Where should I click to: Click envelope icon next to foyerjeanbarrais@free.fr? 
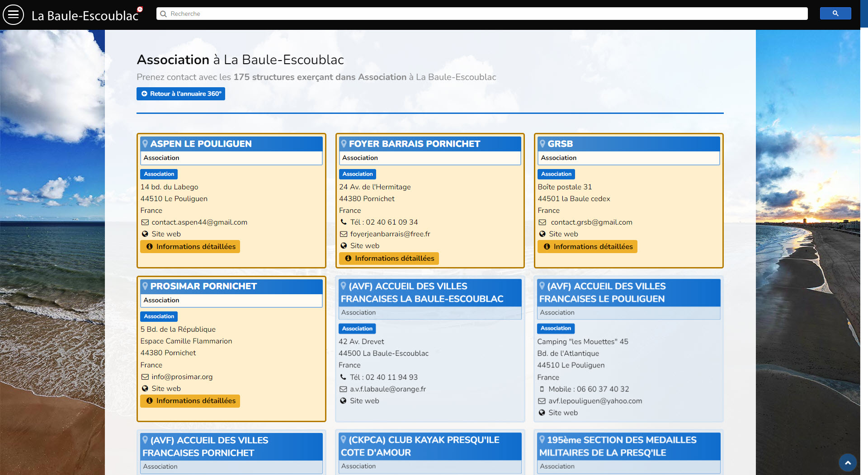pos(344,234)
